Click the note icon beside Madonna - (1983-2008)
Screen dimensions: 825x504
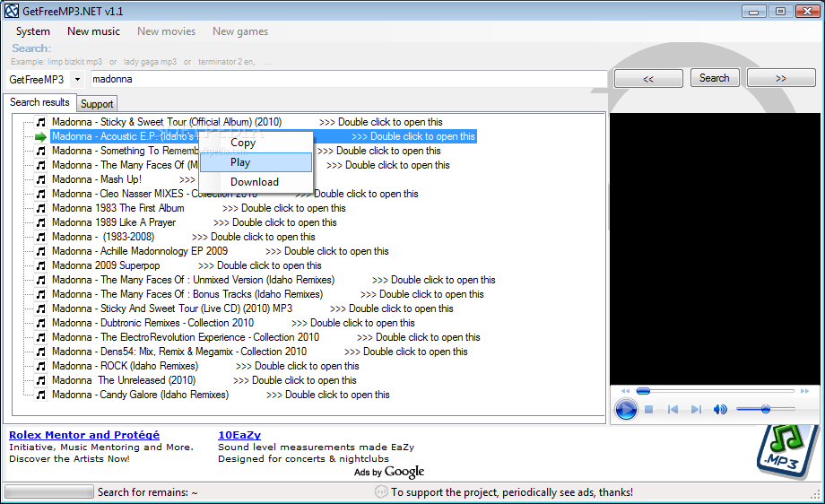(x=40, y=237)
